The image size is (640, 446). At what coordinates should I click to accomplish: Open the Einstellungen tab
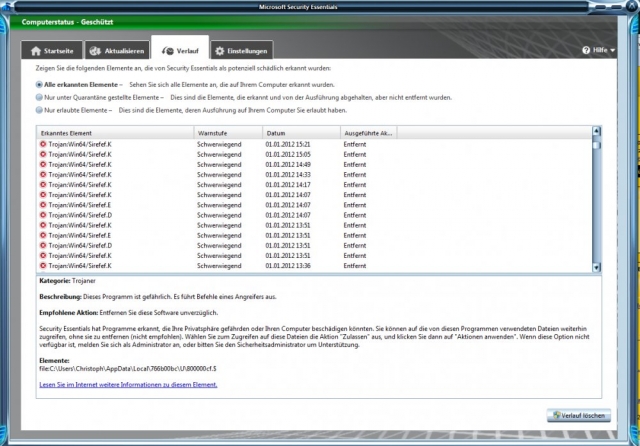(x=242, y=51)
